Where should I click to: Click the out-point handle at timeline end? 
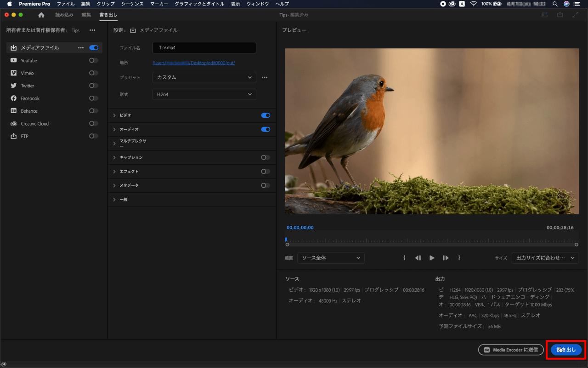click(577, 245)
